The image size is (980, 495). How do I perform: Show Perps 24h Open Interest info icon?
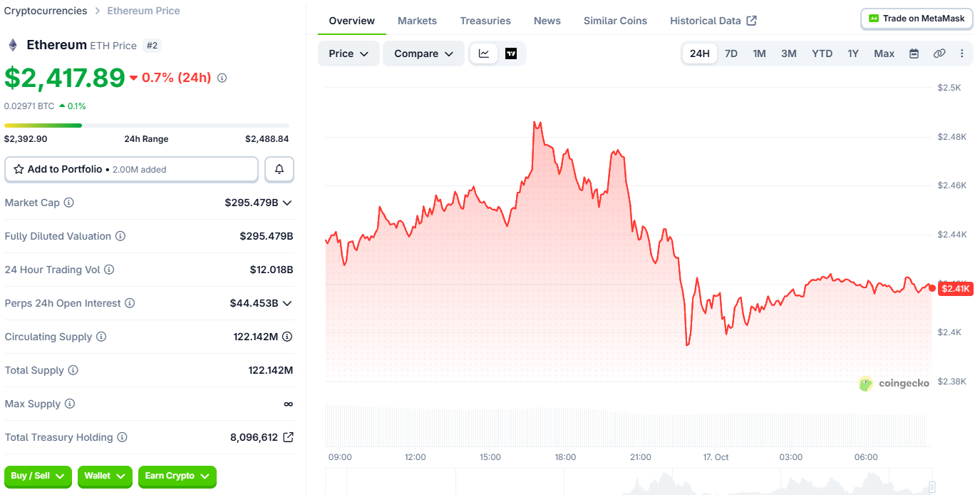click(130, 303)
